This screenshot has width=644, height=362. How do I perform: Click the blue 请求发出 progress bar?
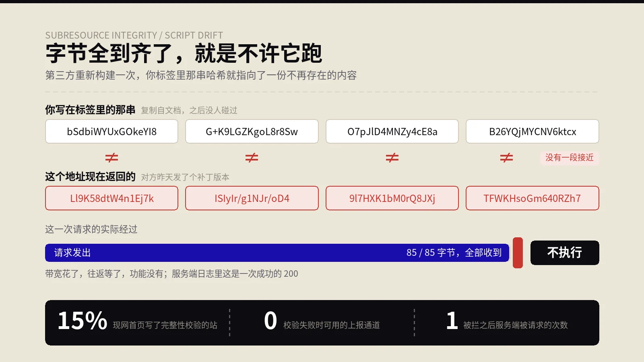(x=277, y=253)
